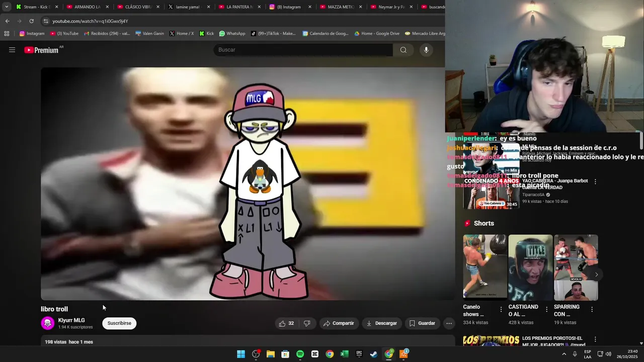Click the Suscribirse button
644x362 pixels.
pos(119,323)
